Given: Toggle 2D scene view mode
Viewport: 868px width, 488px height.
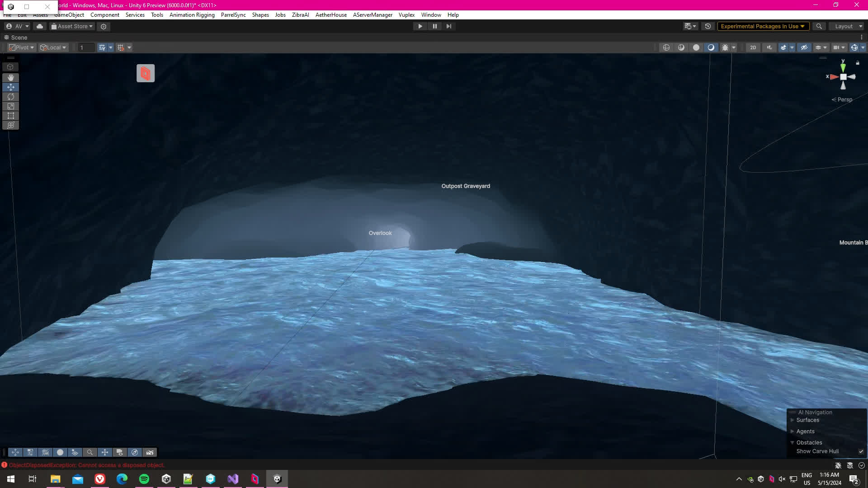Looking at the screenshot, I should pos(753,47).
